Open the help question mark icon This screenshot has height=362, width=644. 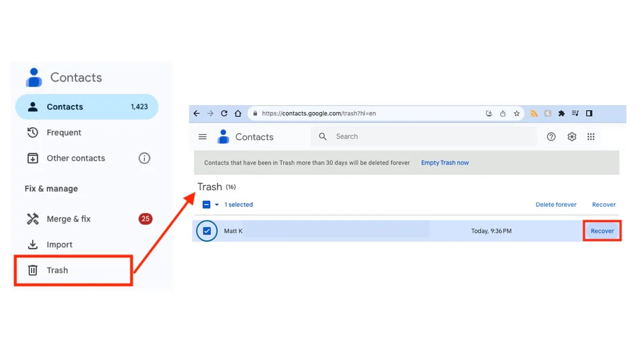(551, 137)
